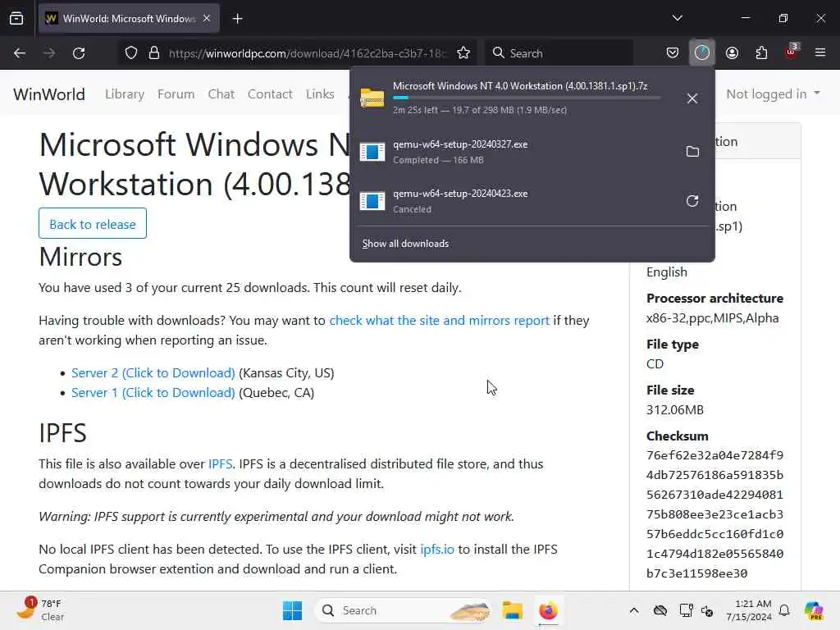Visit the ipfs.io link
Screen dimensions: 840x630
click(437, 549)
